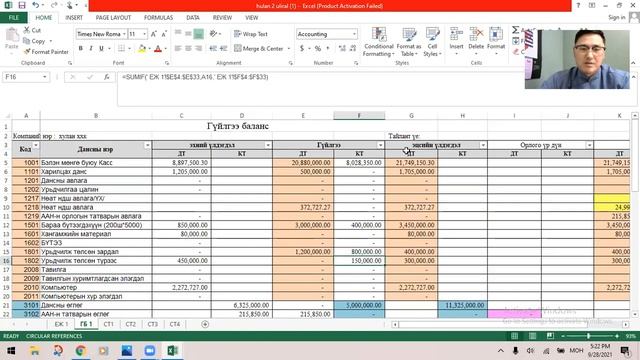
Task: Apply the red font color A
Action: [158, 49]
